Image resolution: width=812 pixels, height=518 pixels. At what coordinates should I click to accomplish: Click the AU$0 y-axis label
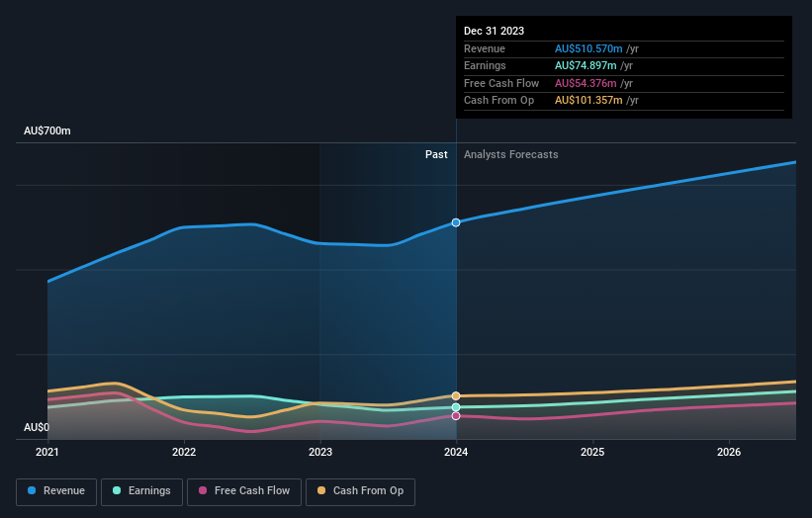point(37,427)
